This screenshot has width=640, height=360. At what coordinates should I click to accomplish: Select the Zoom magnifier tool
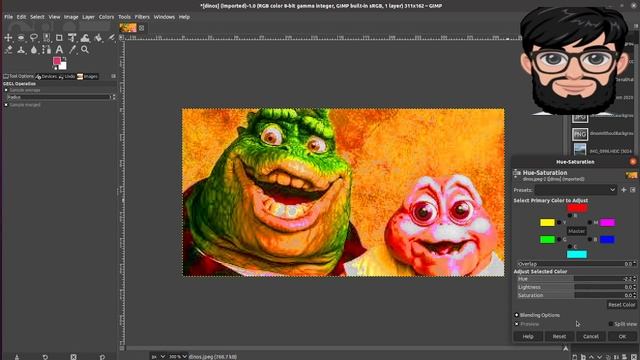[x=85, y=50]
